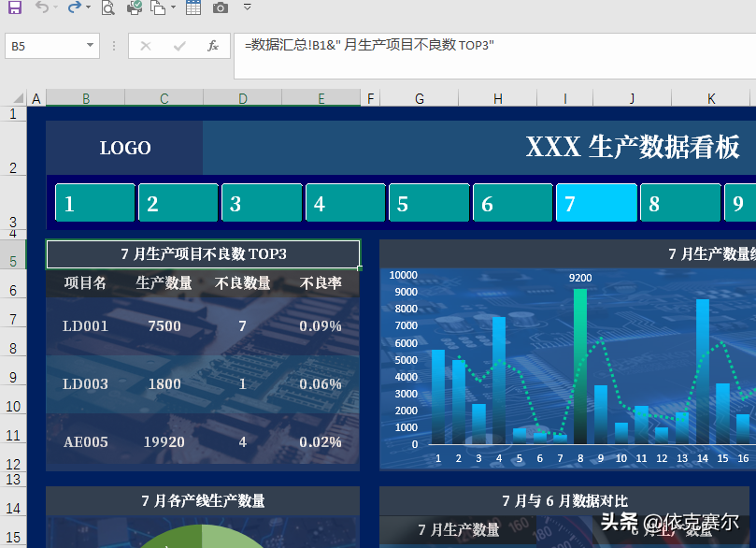The image size is (756, 548).
Task: Click the Redo arrow icon
Action: [x=75, y=7]
